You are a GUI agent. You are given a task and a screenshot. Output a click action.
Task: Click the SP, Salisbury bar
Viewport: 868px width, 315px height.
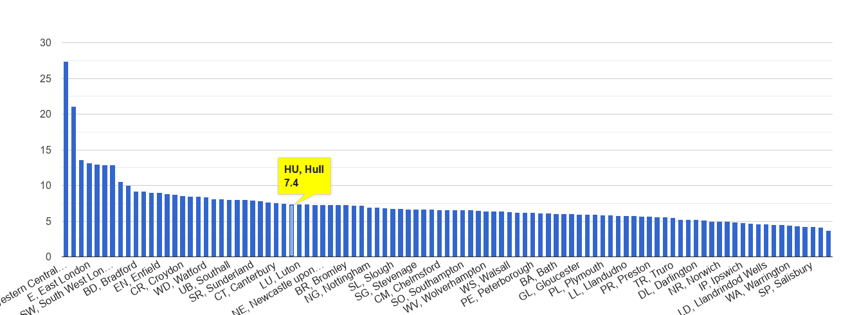click(x=813, y=242)
